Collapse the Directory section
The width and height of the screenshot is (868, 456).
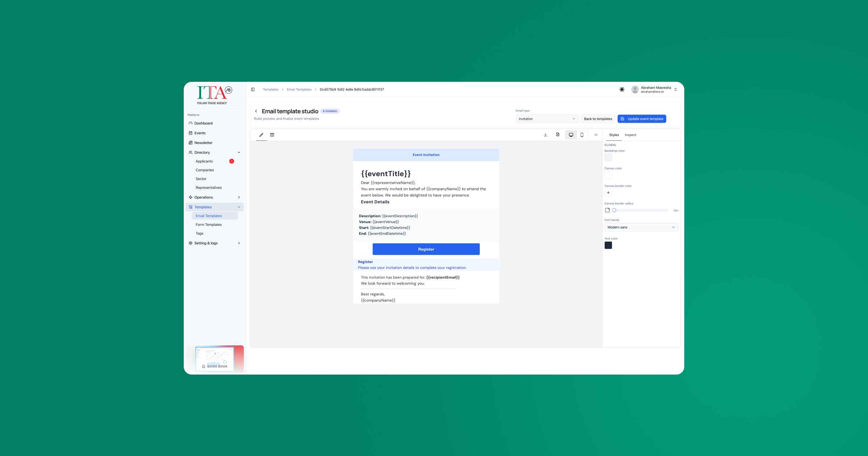[x=215, y=153]
